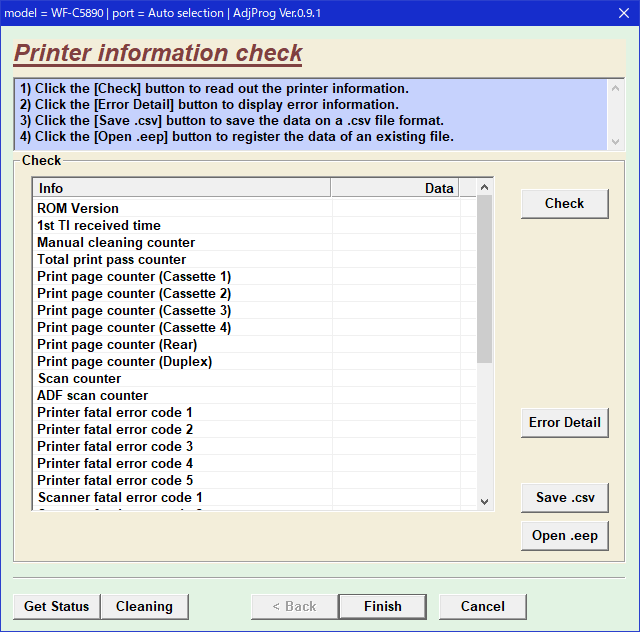Image resolution: width=640 pixels, height=632 pixels.
Task: Click the Cancel button
Action: coord(482,606)
